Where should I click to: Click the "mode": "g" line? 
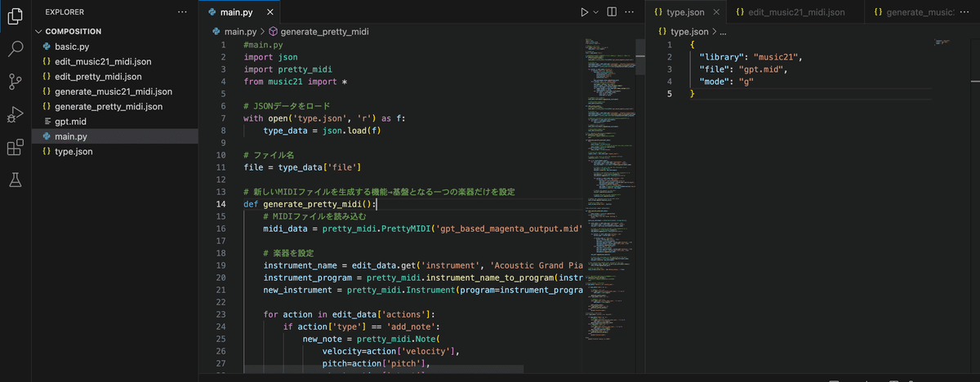[725, 82]
